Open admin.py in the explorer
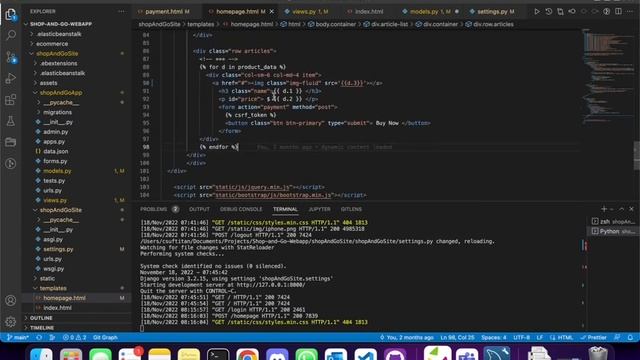The height and width of the screenshot is (360, 640). coord(56,132)
